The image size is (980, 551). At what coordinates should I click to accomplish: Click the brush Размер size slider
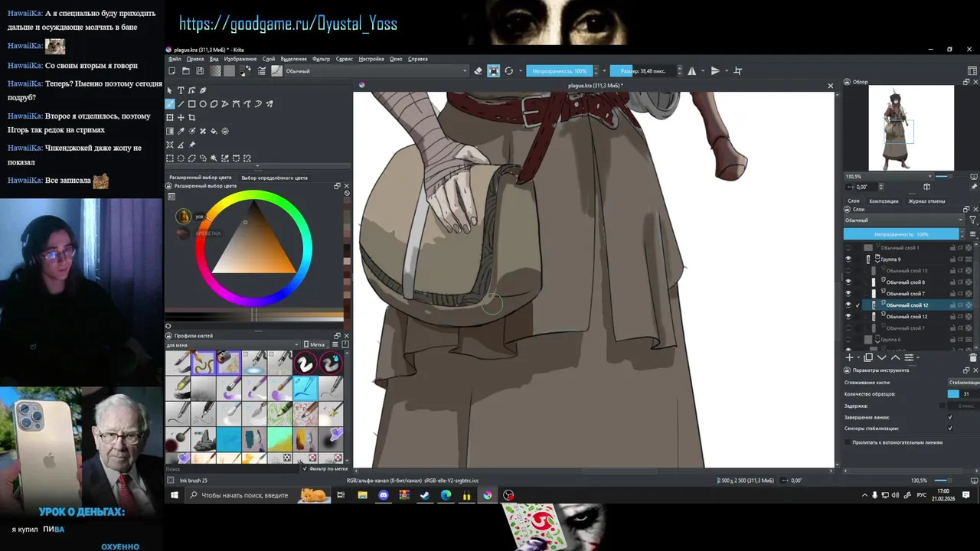pos(644,71)
